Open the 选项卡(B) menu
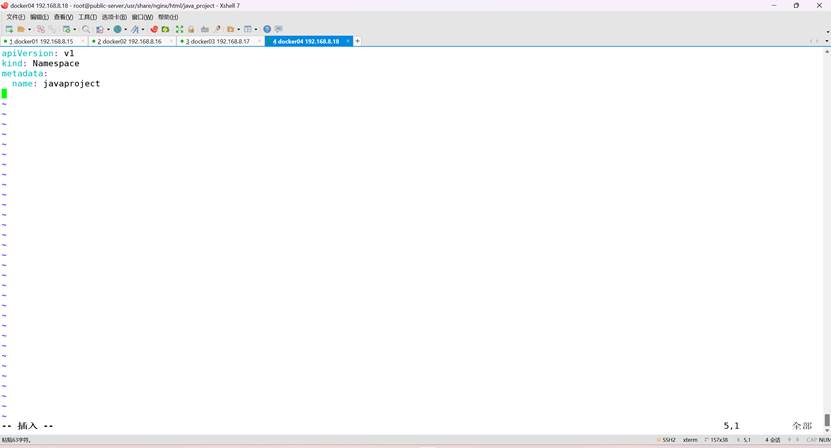This screenshot has width=831, height=448. click(114, 17)
